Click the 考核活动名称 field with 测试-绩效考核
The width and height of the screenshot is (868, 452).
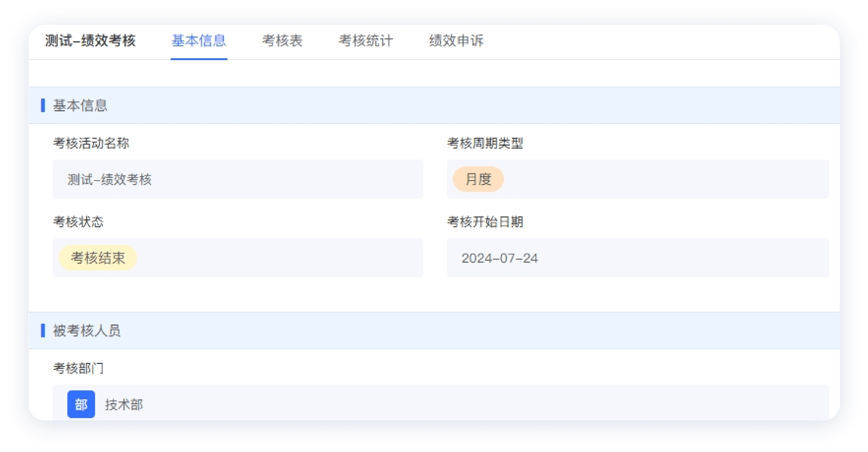click(237, 179)
